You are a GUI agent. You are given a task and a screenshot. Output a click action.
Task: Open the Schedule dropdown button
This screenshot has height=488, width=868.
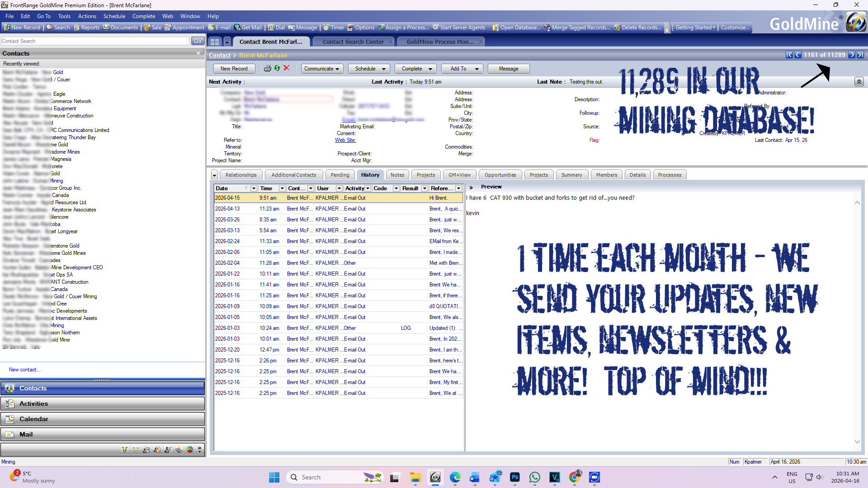tap(370, 69)
